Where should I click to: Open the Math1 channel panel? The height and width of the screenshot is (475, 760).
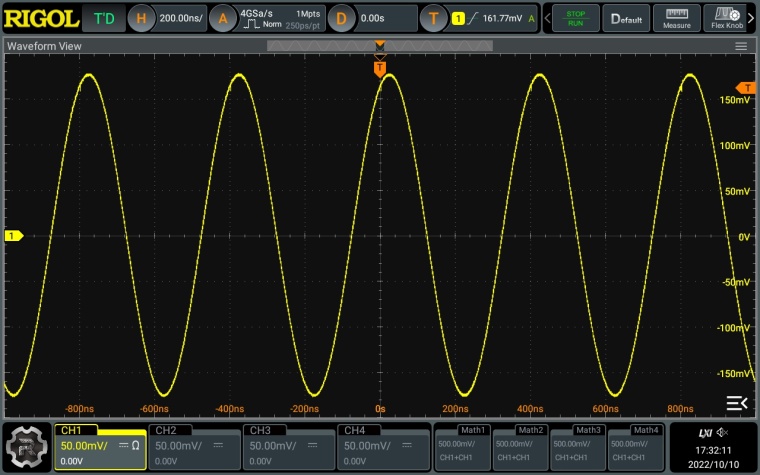(461, 446)
